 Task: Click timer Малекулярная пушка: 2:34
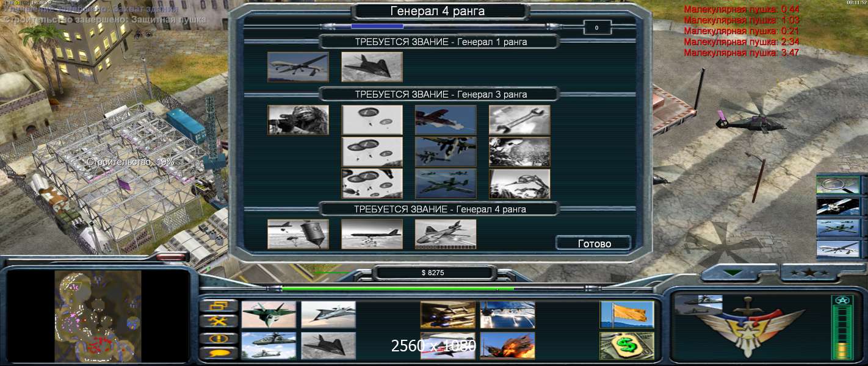tap(742, 42)
